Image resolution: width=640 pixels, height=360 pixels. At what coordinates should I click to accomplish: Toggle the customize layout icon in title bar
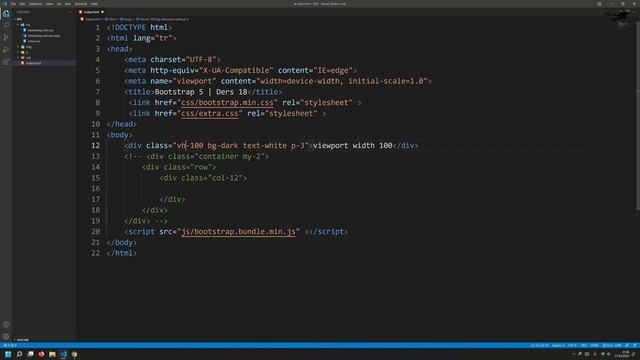coord(599,4)
